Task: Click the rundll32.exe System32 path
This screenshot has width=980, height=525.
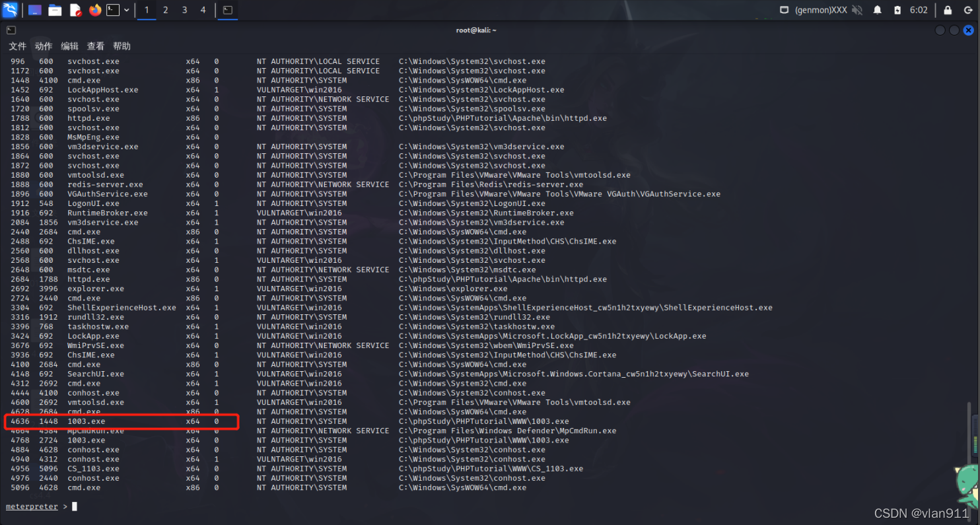Action: coord(474,317)
